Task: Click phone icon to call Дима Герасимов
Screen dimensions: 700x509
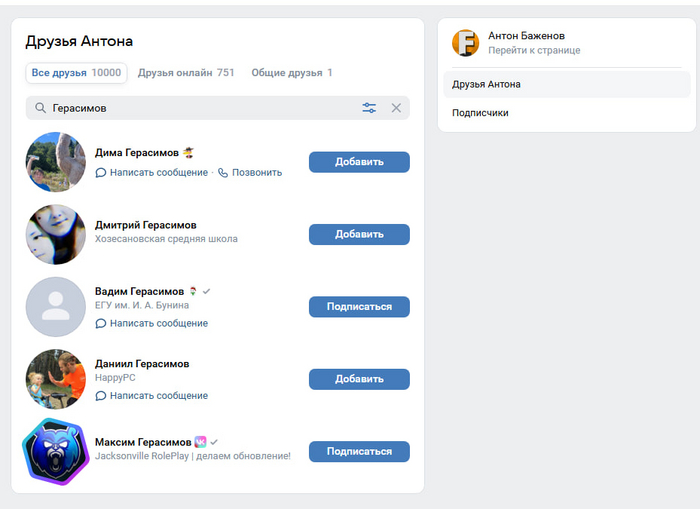Action: click(223, 172)
